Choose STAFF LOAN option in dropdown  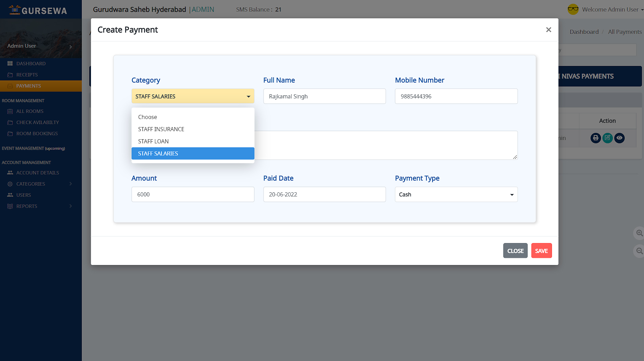click(153, 141)
